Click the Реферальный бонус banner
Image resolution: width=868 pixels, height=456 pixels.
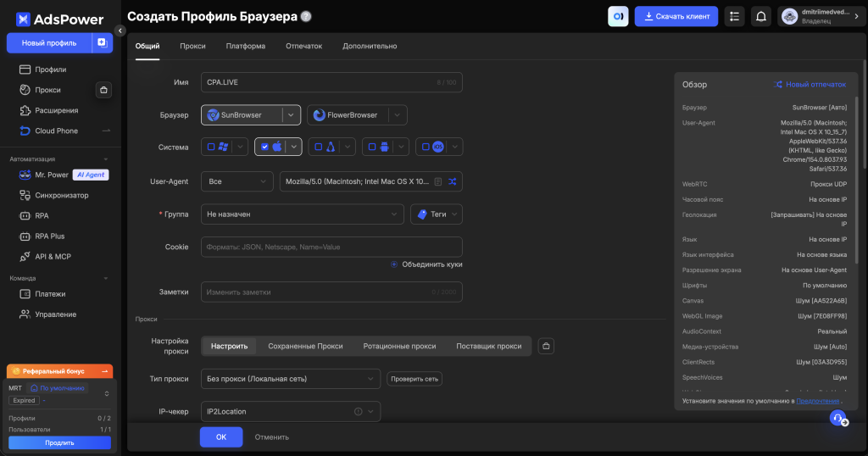60,370
